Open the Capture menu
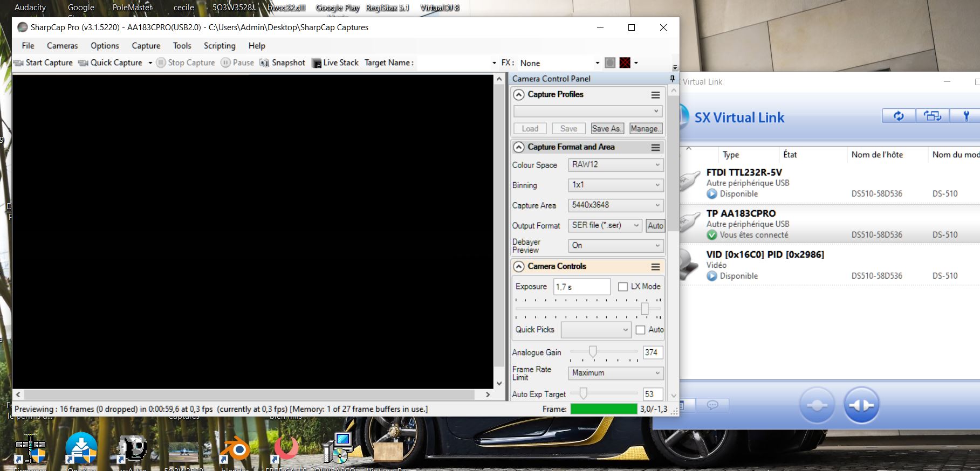 click(x=146, y=46)
